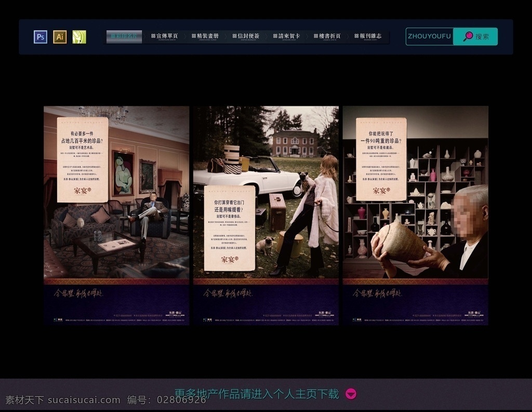Switch to the 信封便簽 tab

point(246,36)
